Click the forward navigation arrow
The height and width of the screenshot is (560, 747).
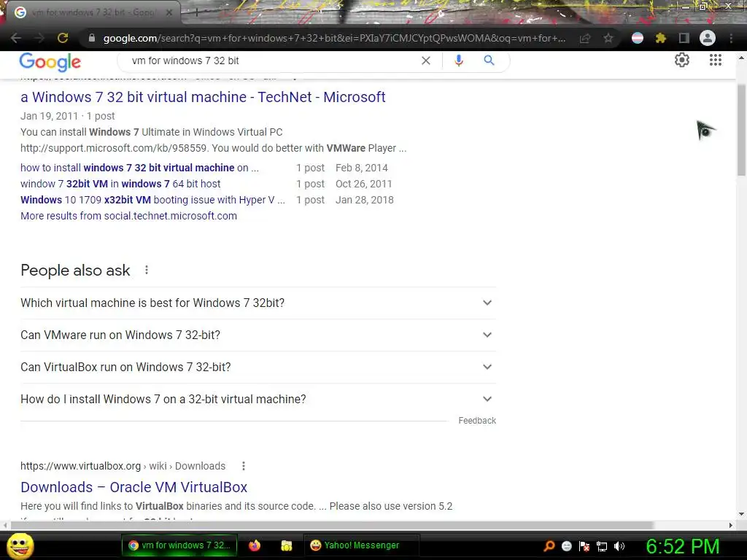pos(39,38)
